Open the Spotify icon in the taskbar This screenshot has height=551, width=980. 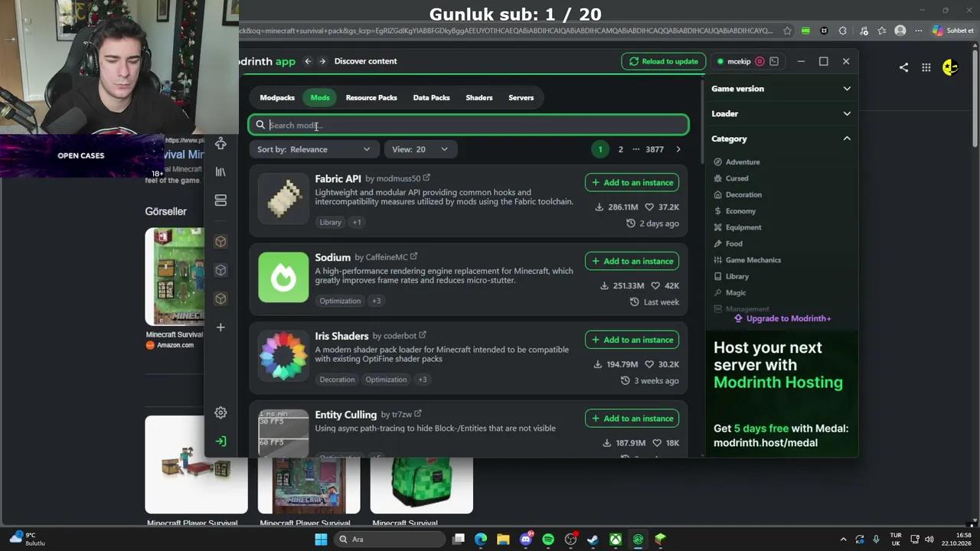pos(548,540)
